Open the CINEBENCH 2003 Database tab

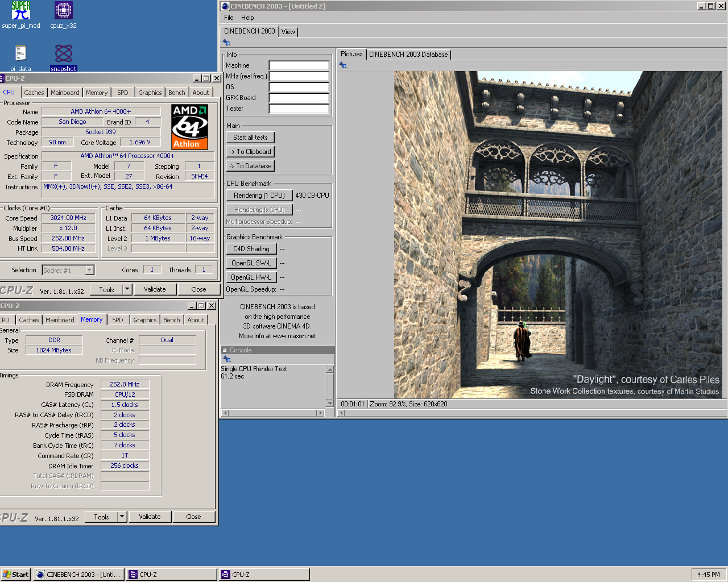pyautogui.click(x=408, y=55)
